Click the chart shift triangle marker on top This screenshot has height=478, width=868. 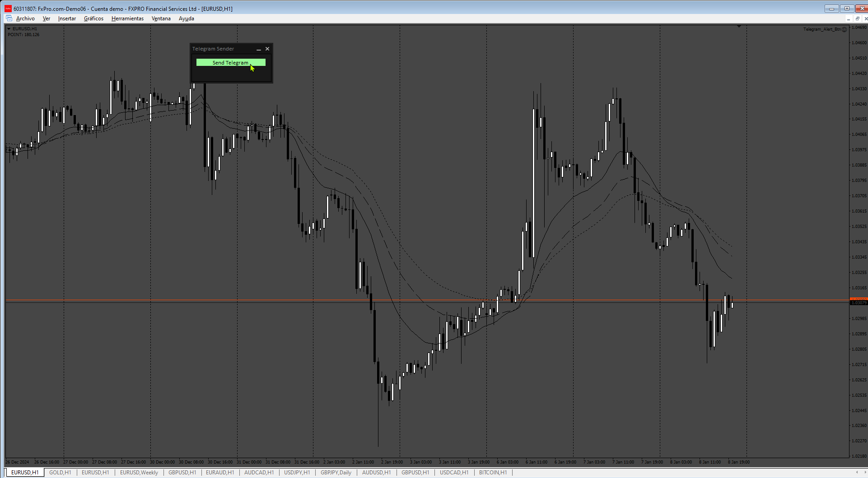tap(739, 27)
